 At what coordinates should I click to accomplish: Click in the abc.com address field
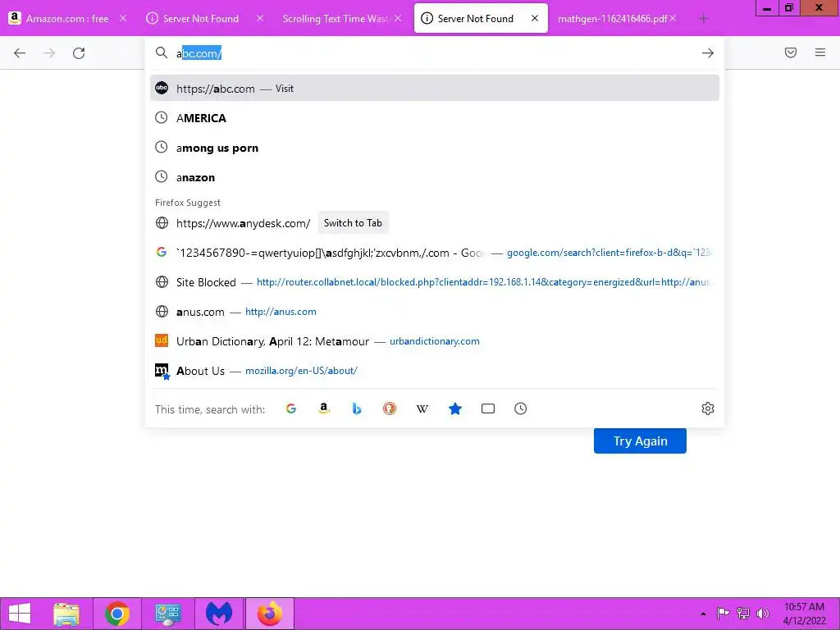[x=434, y=53]
